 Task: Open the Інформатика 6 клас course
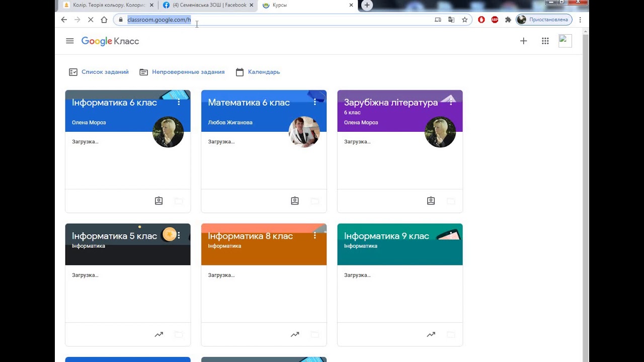(x=114, y=103)
